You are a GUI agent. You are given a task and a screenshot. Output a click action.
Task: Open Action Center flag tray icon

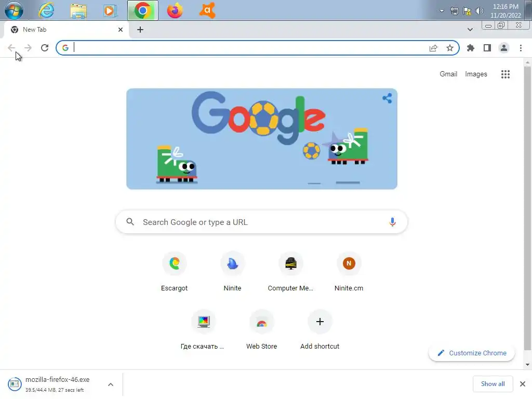click(467, 11)
